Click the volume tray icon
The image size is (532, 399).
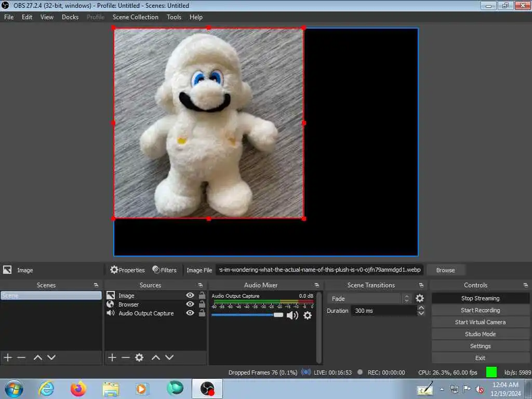tap(480, 389)
